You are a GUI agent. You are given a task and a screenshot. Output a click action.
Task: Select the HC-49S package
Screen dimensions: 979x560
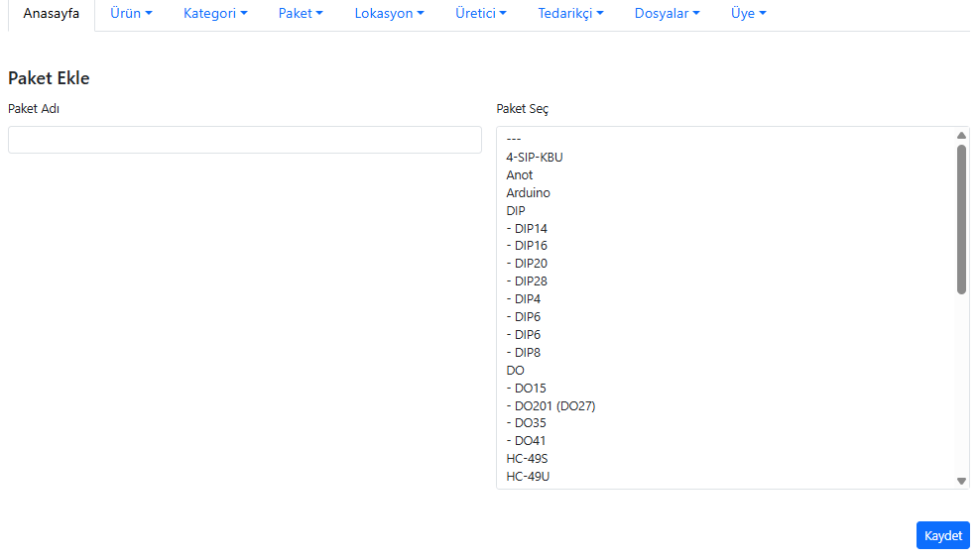click(x=527, y=458)
